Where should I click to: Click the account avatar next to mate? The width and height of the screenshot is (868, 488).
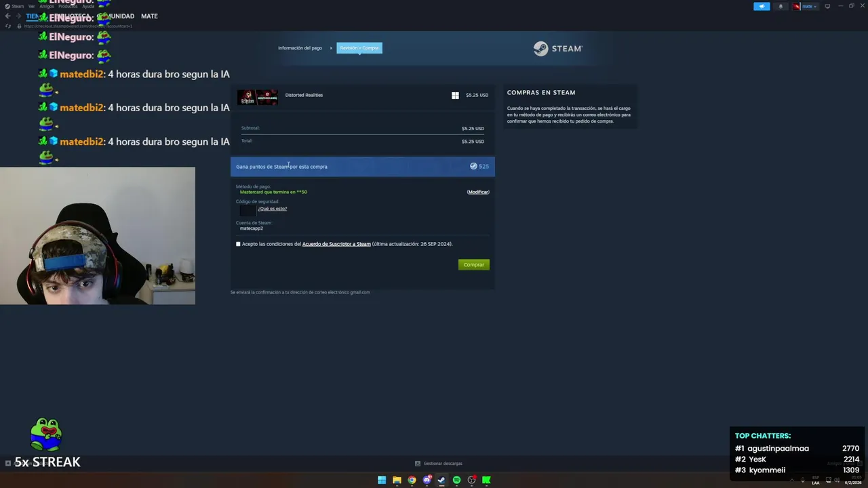tap(797, 6)
